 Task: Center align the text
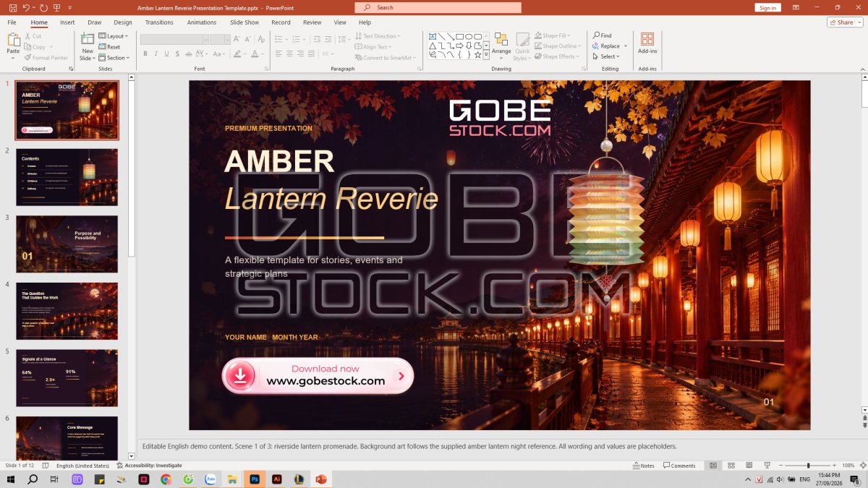coord(289,53)
